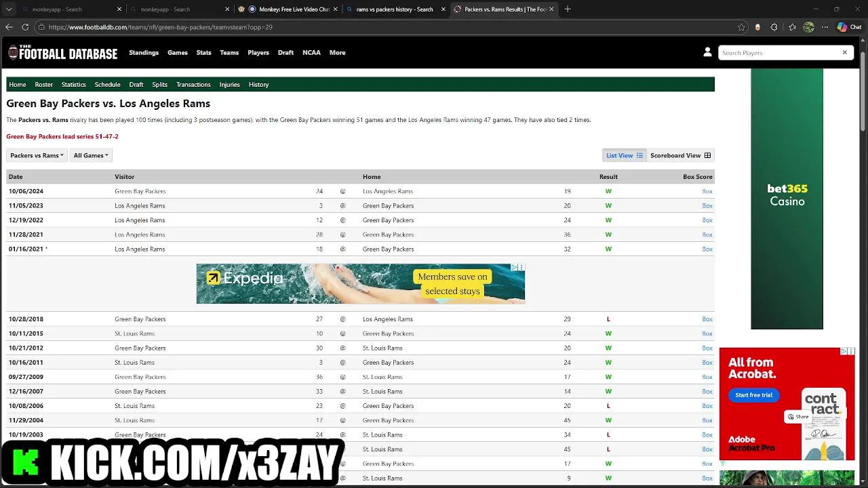Click The Football Database logo
The image size is (868, 488).
tap(62, 52)
